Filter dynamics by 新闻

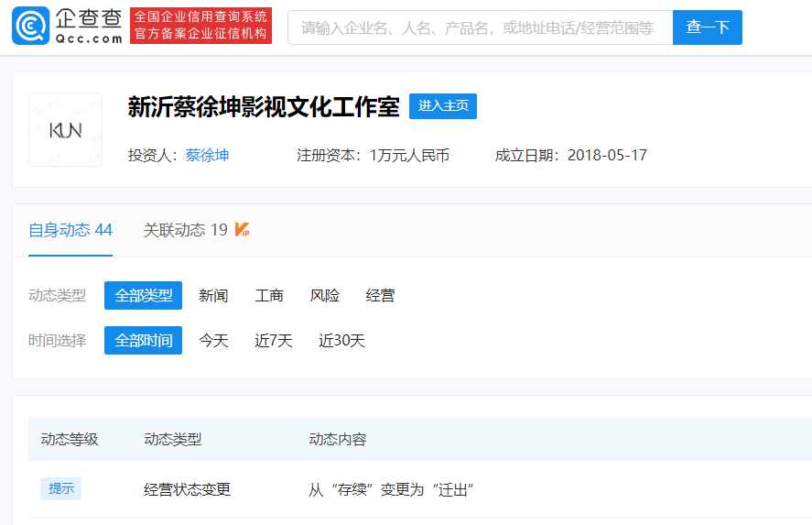pos(213,295)
